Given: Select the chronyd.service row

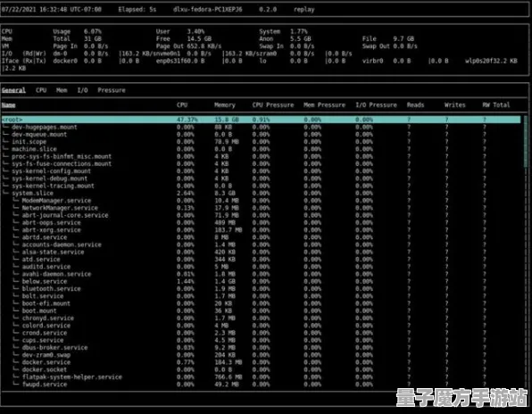Looking at the screenshot, I should [x=261, y=318].
